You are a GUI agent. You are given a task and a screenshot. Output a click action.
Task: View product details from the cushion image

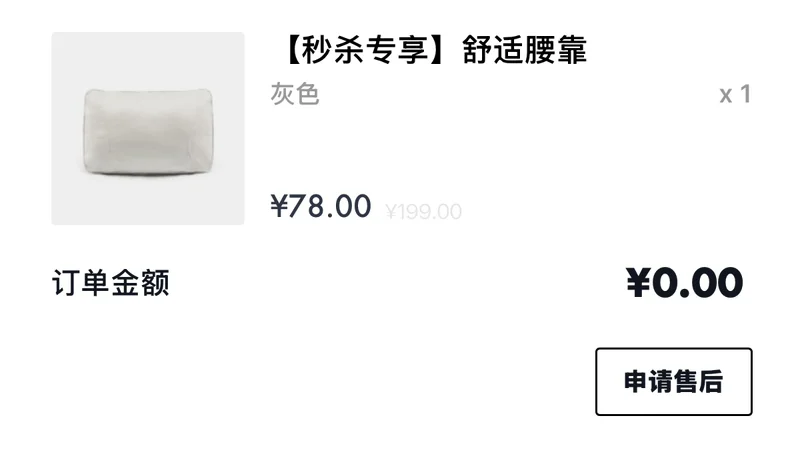[x=148, y=128]
